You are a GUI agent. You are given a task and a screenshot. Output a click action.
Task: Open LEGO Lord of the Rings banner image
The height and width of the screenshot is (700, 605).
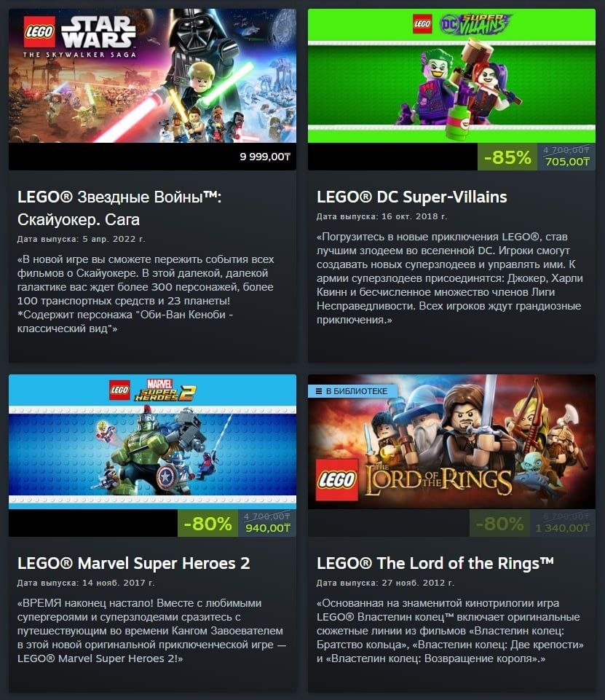pyautogui.click(x=451, y=441)
